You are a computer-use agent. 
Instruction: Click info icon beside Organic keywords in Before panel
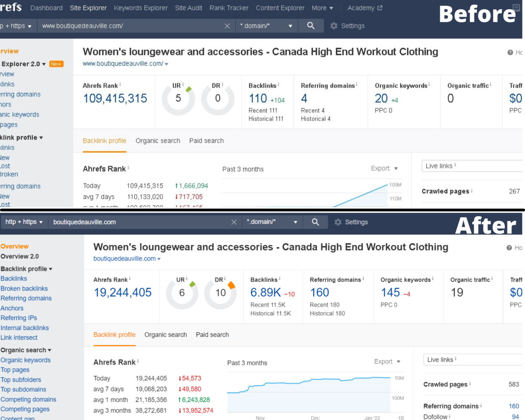point(429,84)
